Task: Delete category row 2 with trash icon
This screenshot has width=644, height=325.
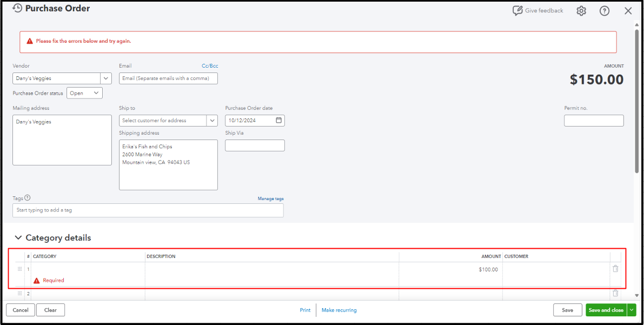Action: (x=615, y=293)
